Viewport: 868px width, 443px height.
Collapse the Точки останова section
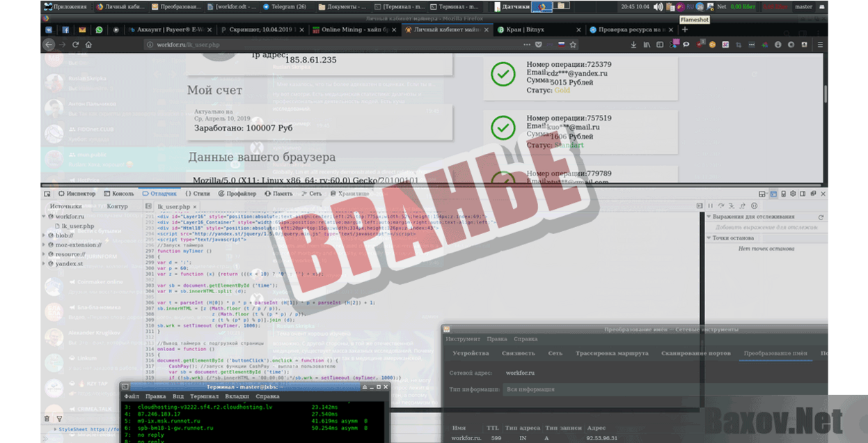point(709,238)
